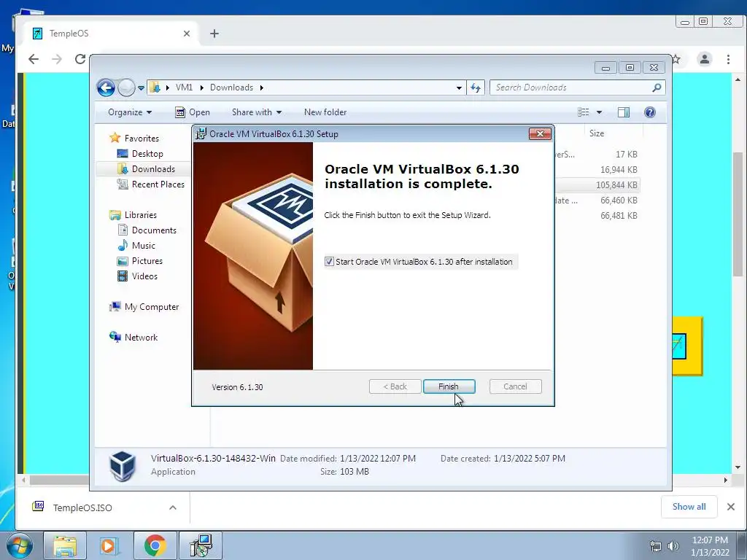Screen dimensions: 747x560
Task: Uncheck Start Oracle VM VirtualBox after installation
Action: click(x=329, y=262)
